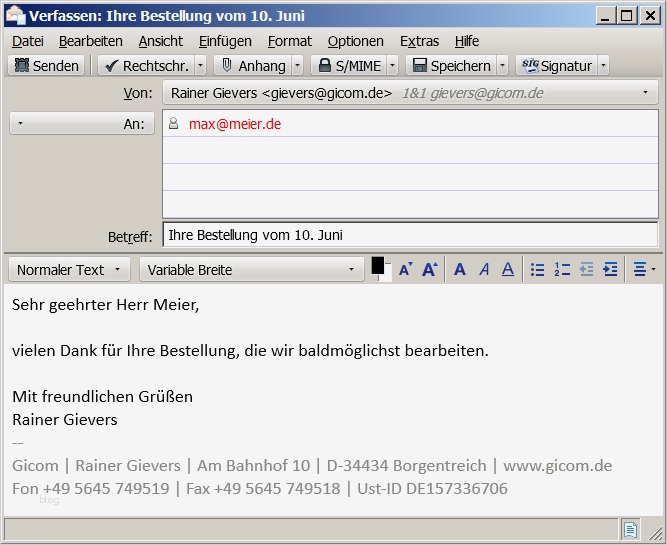667x545 pixels.
Task: Click signature line starting with 'Fon +49'
Action: click(x=260, y=488)
